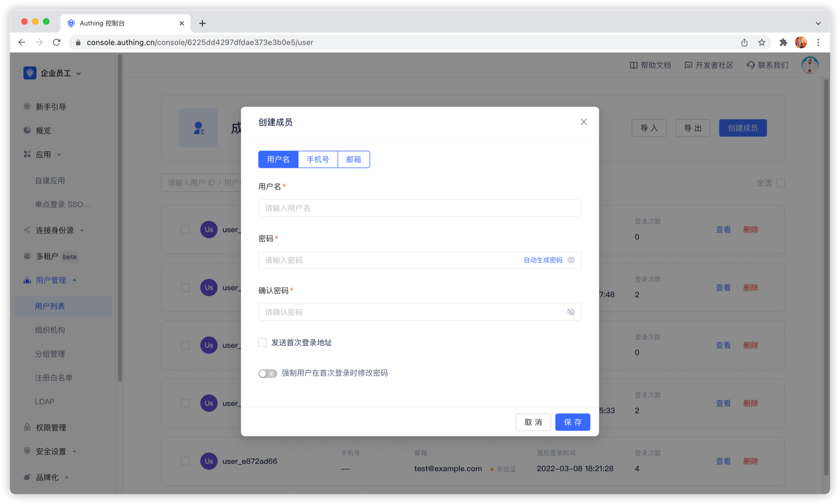Screen dimensions: 840x504
Task: Switch to the 邮箱 tab
Action: 353,160
